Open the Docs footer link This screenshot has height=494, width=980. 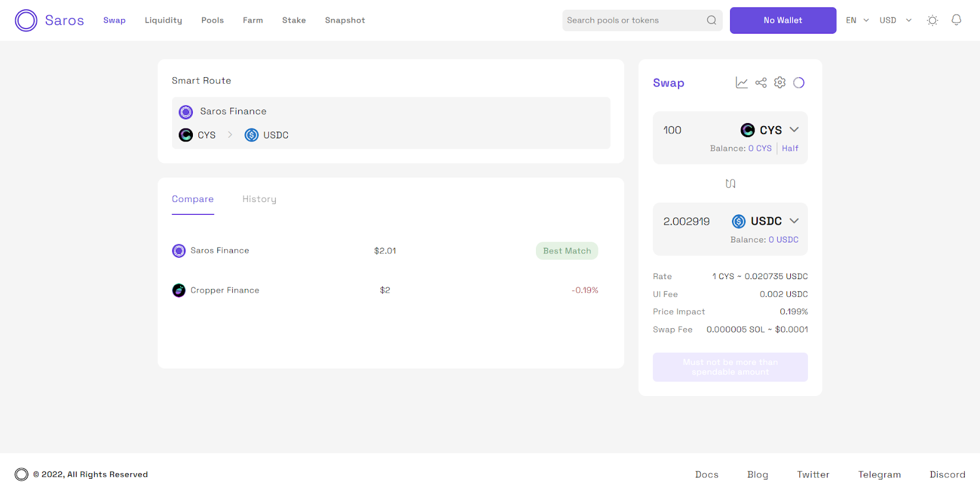(707, 474)
